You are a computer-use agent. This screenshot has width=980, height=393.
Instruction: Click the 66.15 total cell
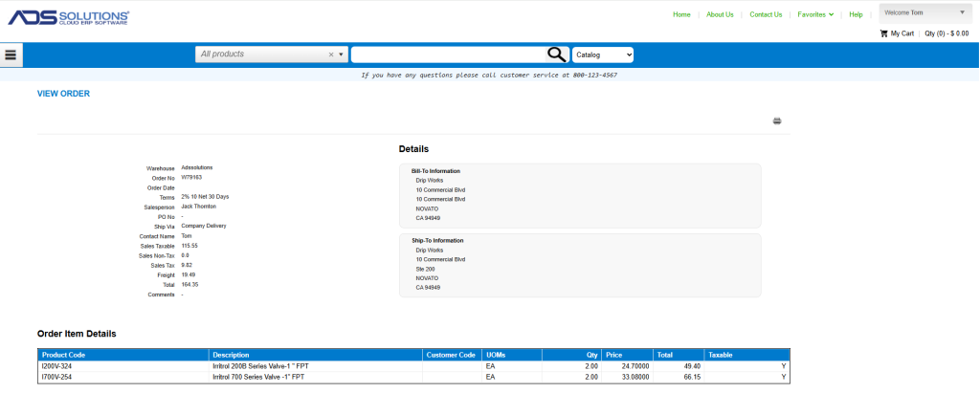(678, 378)
